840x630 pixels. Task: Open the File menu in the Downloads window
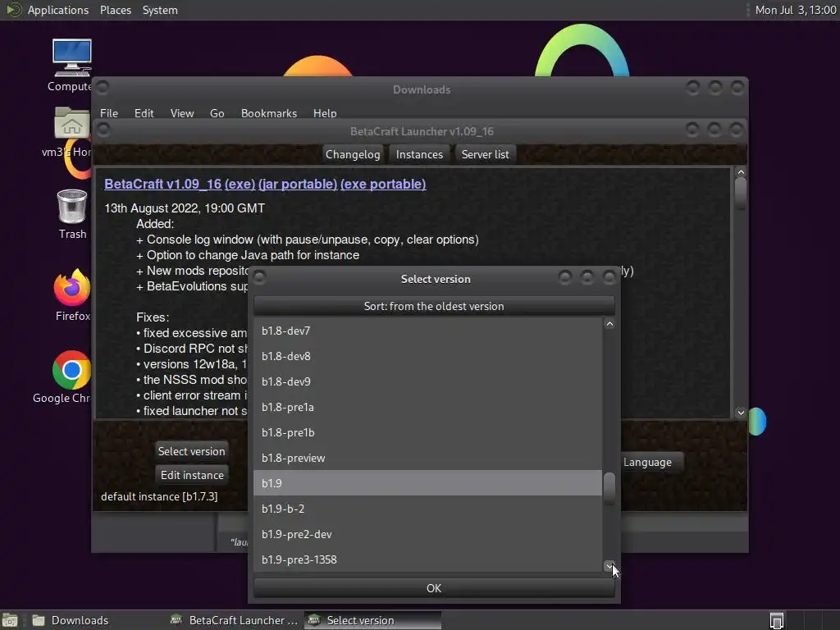[109, 113]
